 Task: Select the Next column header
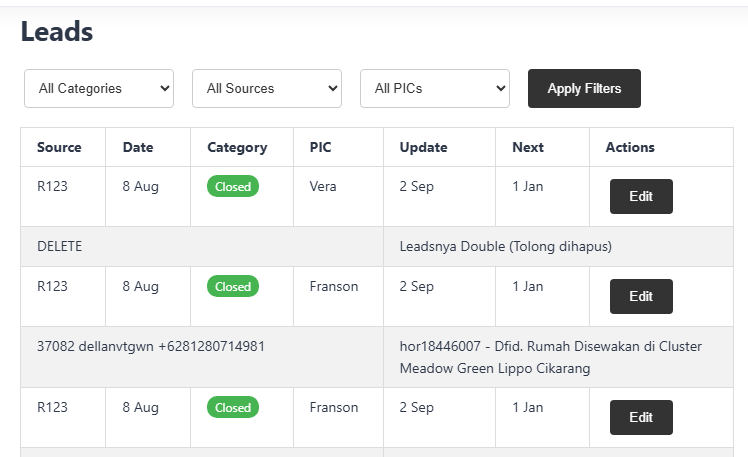point(528,147)
